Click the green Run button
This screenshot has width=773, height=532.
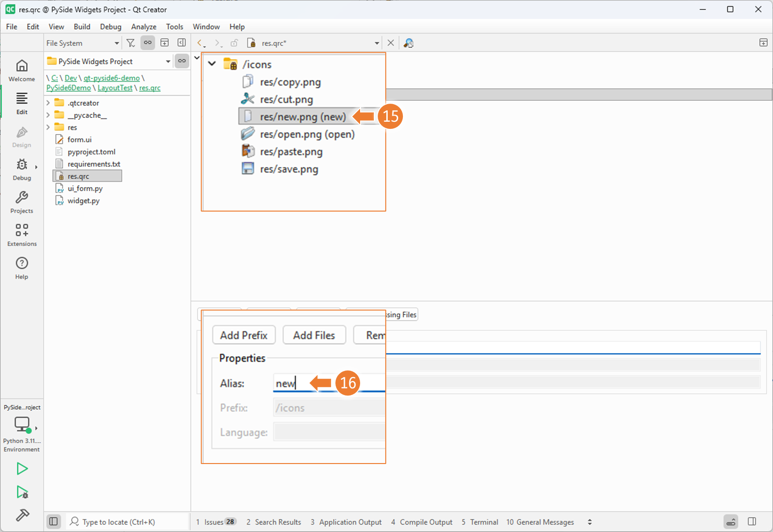click(x=22, y=469)
